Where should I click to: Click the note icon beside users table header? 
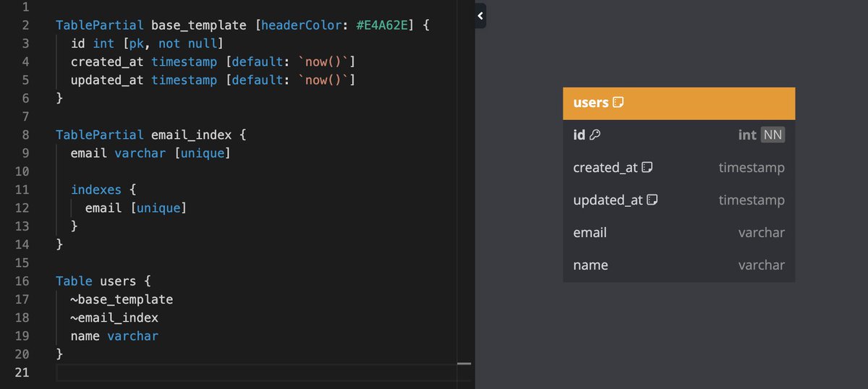[x=618, y=103]
